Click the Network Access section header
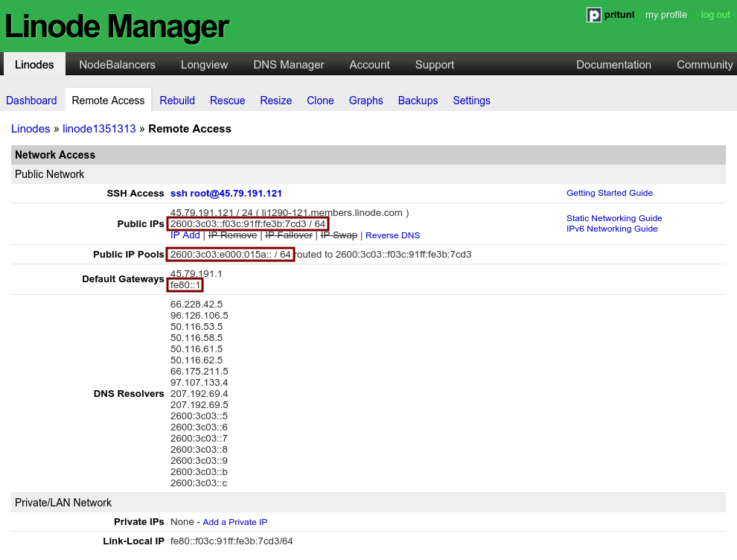 pos(368,155)
